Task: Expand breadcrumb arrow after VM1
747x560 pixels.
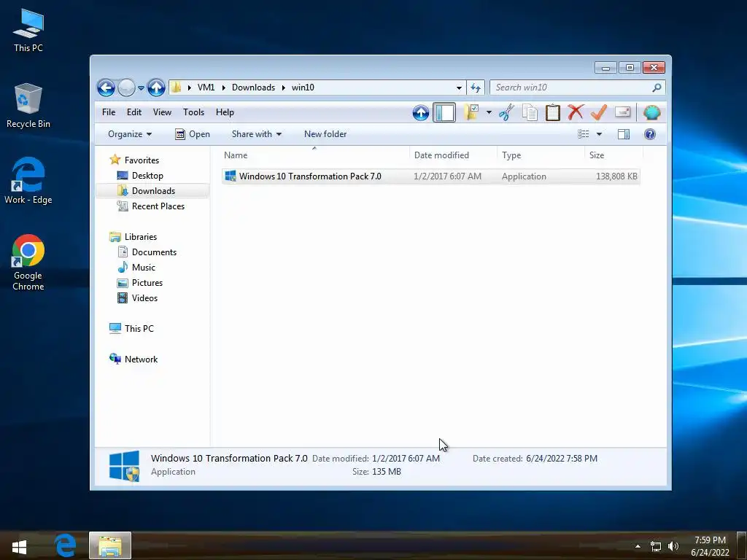Action: click(x=223, y=87)
